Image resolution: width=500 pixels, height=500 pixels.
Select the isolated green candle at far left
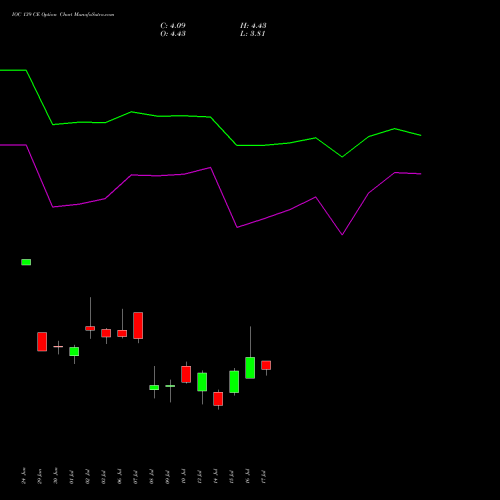click(x=26, y=262)
